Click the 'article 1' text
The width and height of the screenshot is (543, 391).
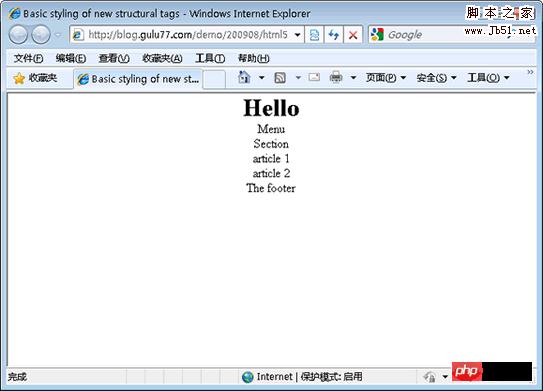pyautogui.click(x=271, y=159)
